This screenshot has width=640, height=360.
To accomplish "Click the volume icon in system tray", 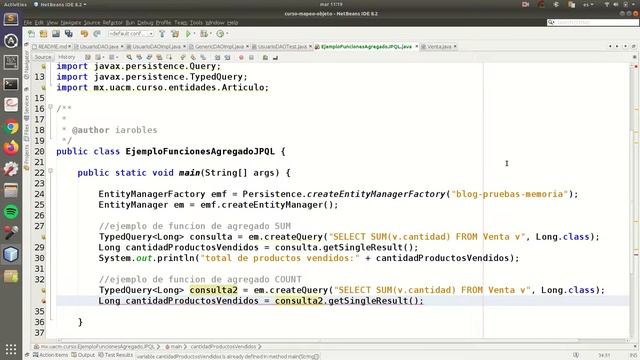I will pyautogui.click(x=616, y=4).
